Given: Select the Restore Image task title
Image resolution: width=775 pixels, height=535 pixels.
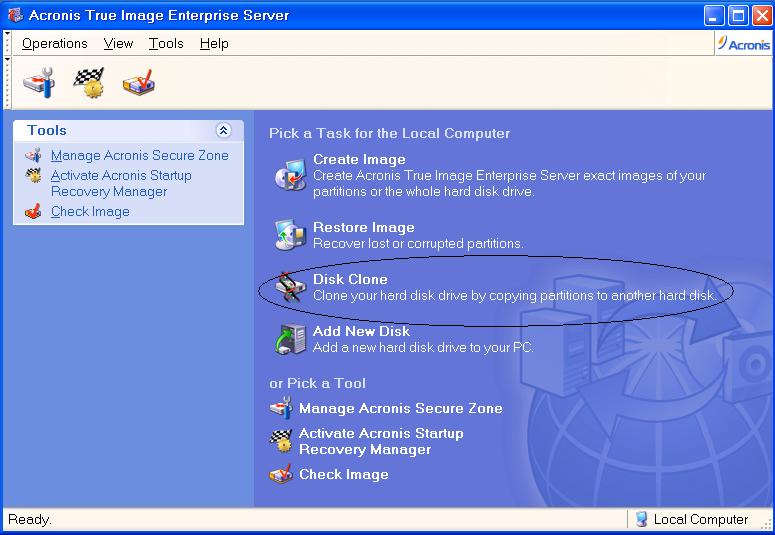Looking at the screenshot, I should pos(364,227).
